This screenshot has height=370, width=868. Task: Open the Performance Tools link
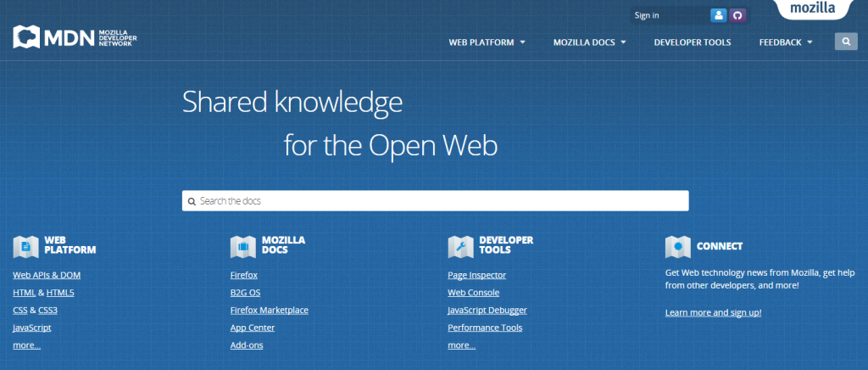pyautogui.click(x=485, y=328)
